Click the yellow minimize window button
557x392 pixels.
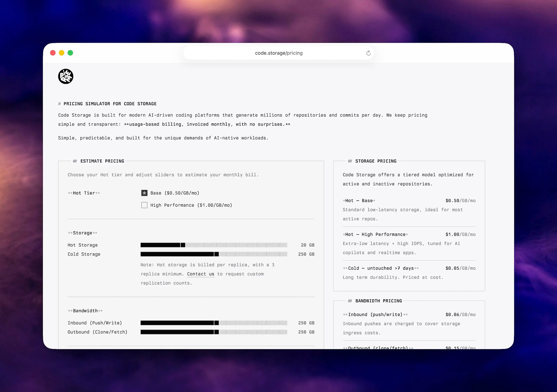point(62,53)
